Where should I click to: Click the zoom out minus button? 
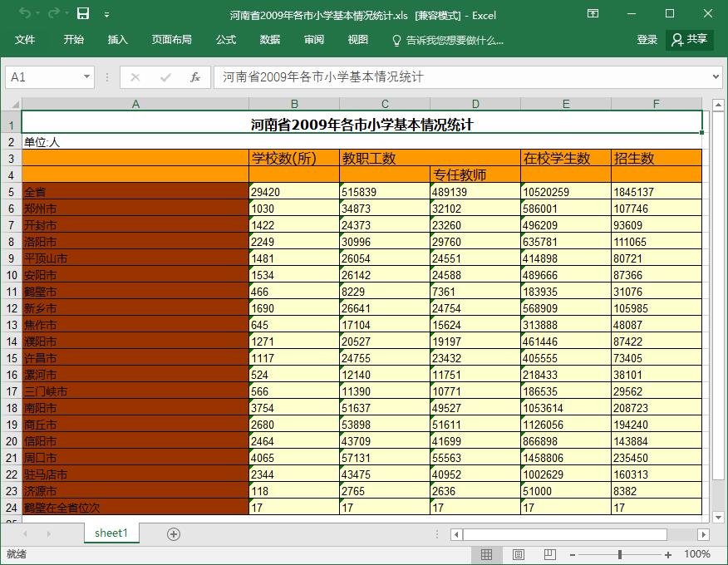[x=573, y=555]
